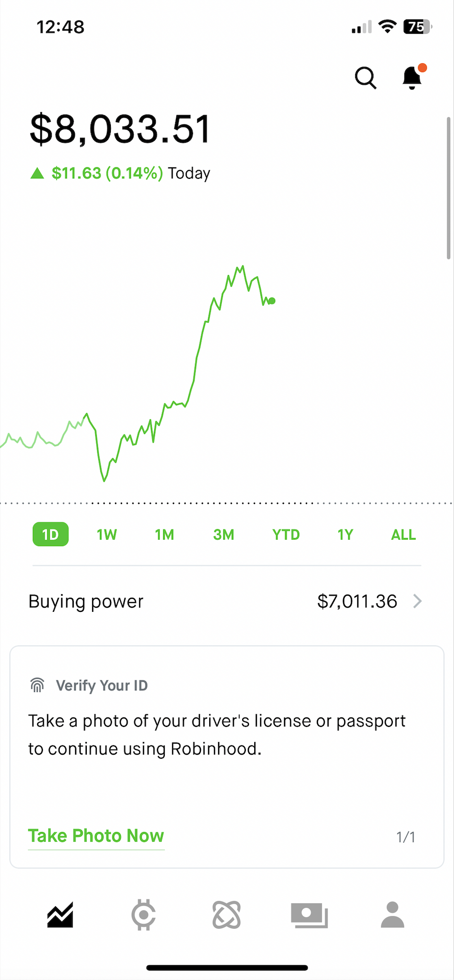Open the account profile person icon

(392, 915)
